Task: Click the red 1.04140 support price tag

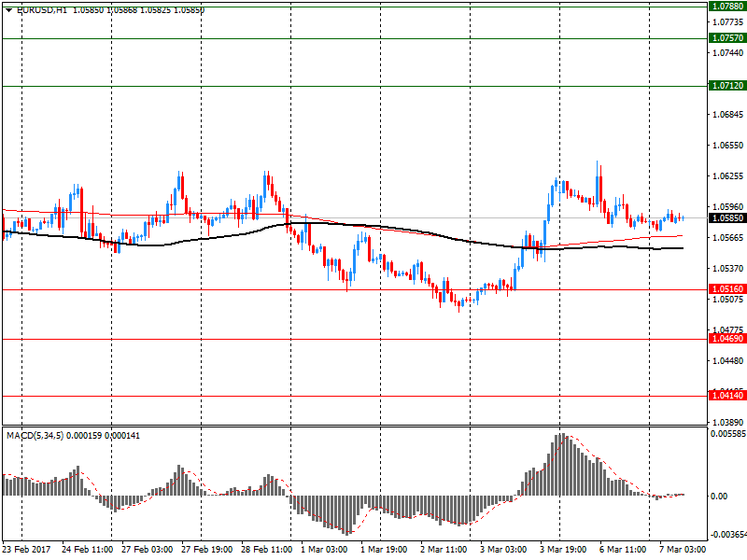Action: coord(727,395)
